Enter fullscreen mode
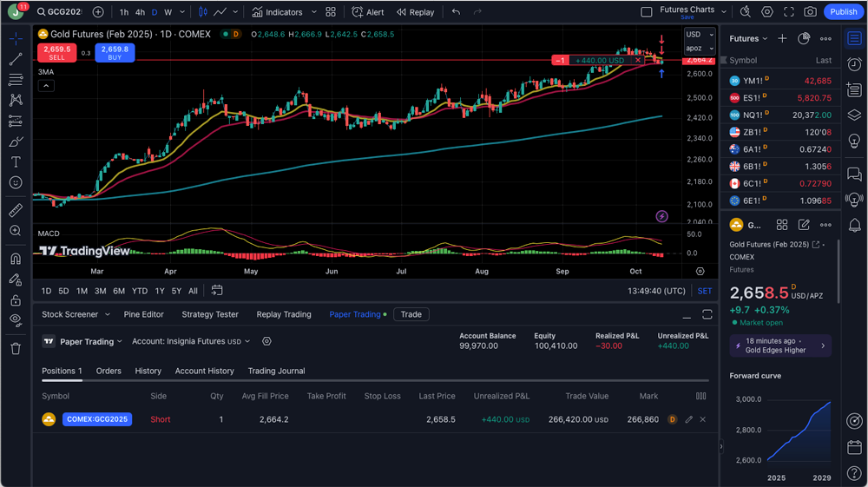868x487 pixels. (x=789, y=11)
